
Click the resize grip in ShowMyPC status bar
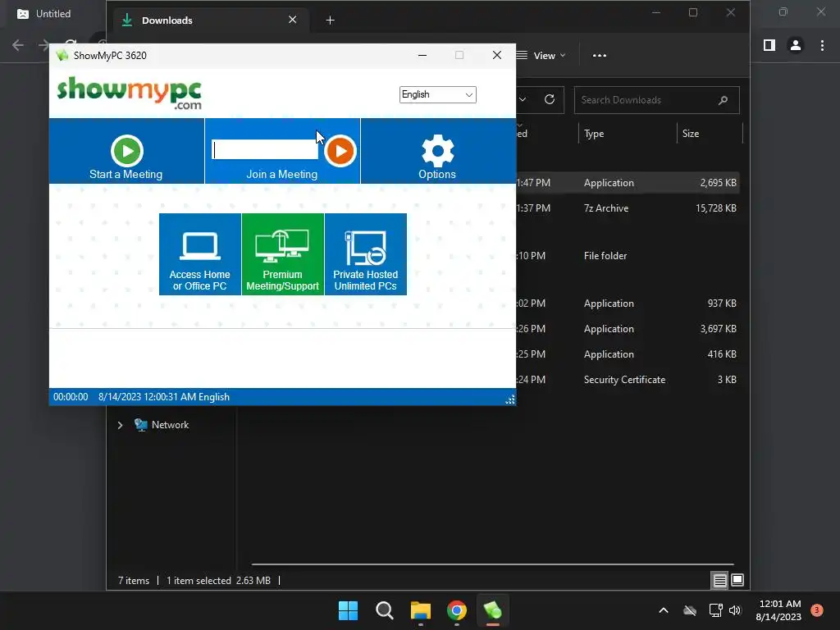coord(510,399)
